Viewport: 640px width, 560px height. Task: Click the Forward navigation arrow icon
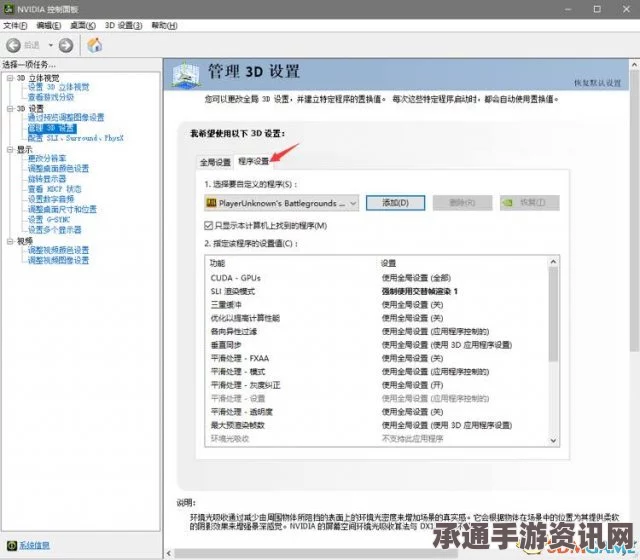point(66,45)
